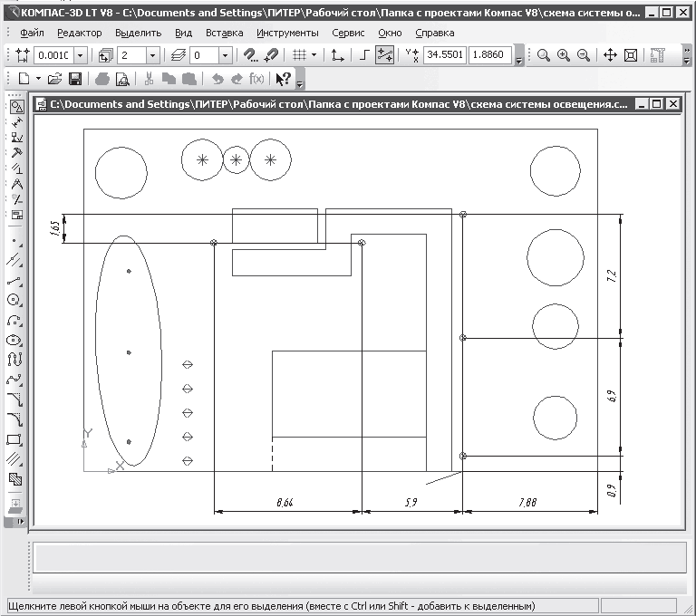This screenshot has width=696, height=616.
Task: Open the Сервис menu
Action: (x=348, y=33)
